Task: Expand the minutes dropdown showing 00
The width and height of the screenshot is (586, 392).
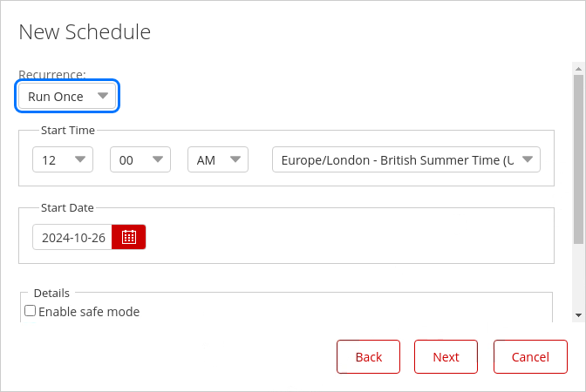Action: (x=140, y=160)
